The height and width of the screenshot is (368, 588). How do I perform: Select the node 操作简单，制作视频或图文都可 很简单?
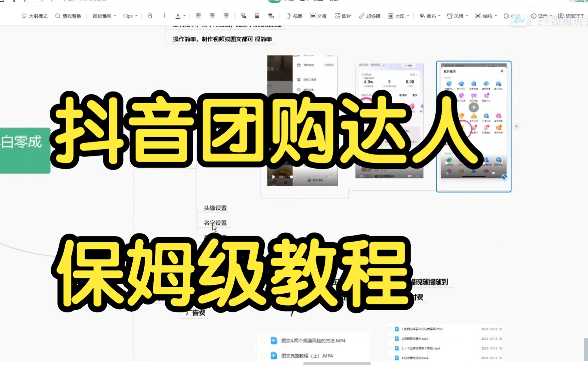(222, 39)
